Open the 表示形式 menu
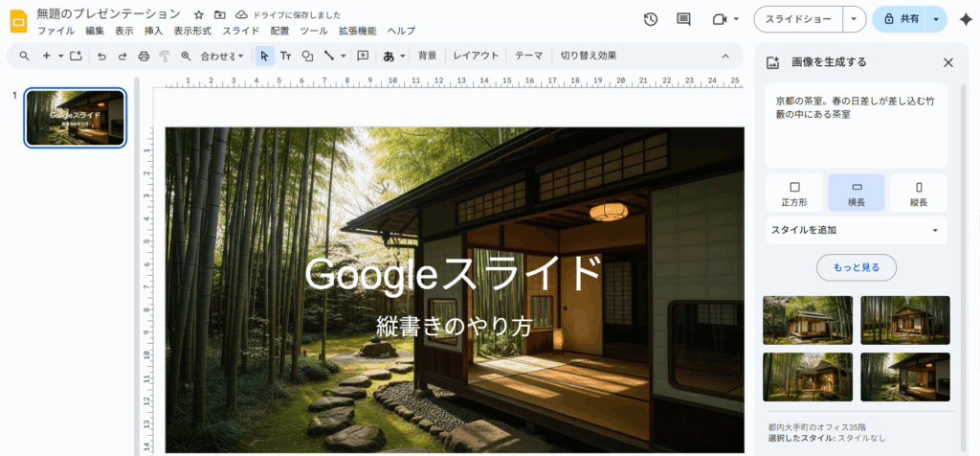 click(x=191, y=31)
